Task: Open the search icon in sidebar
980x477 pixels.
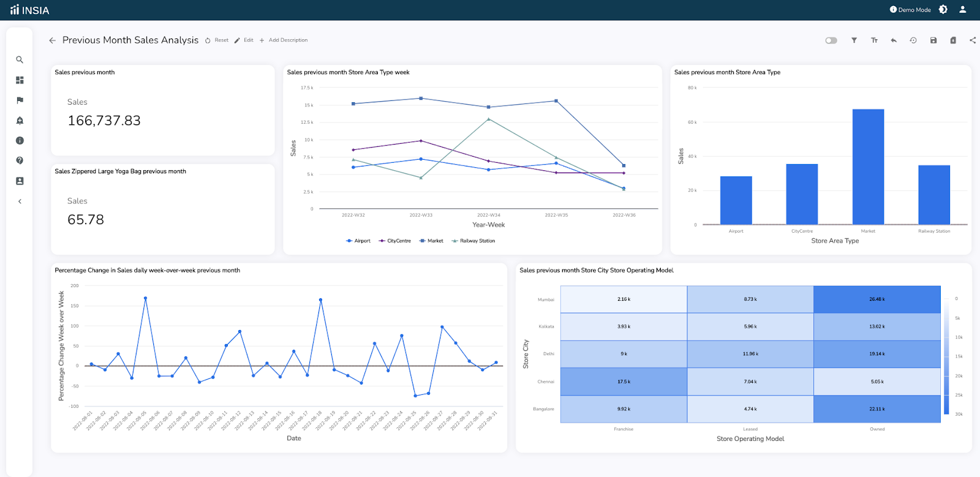Action: point(20,60)
